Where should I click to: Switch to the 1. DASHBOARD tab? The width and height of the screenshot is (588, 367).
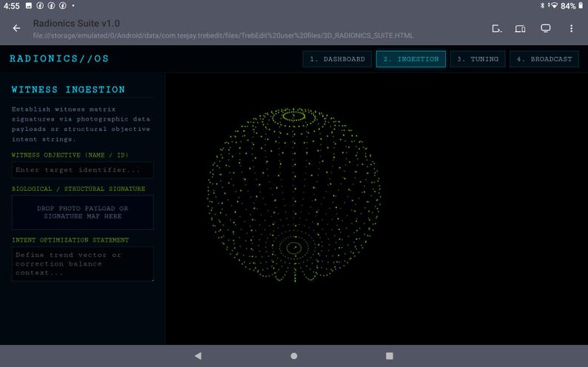[337, 59]
